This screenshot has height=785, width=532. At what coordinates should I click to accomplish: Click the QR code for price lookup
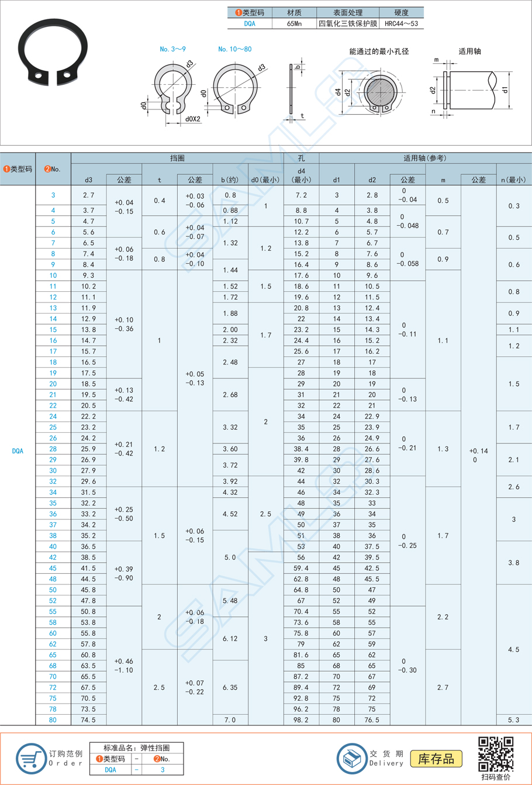pyautogui.click(x=496, y=754)
